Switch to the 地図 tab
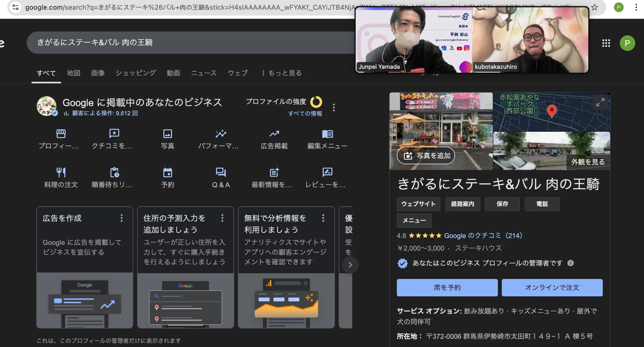The width and height of the screenshot is (644, 347). [73, 73]
